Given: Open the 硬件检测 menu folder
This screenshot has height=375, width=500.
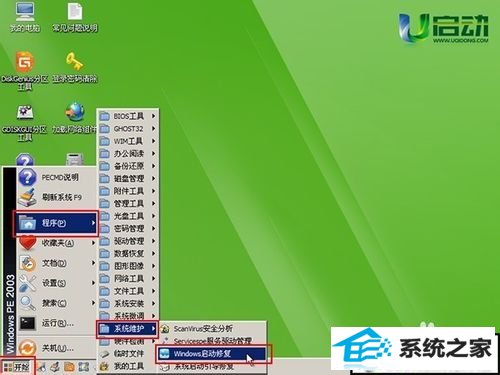Looking at the screenshot, I should tap(128, 342).
